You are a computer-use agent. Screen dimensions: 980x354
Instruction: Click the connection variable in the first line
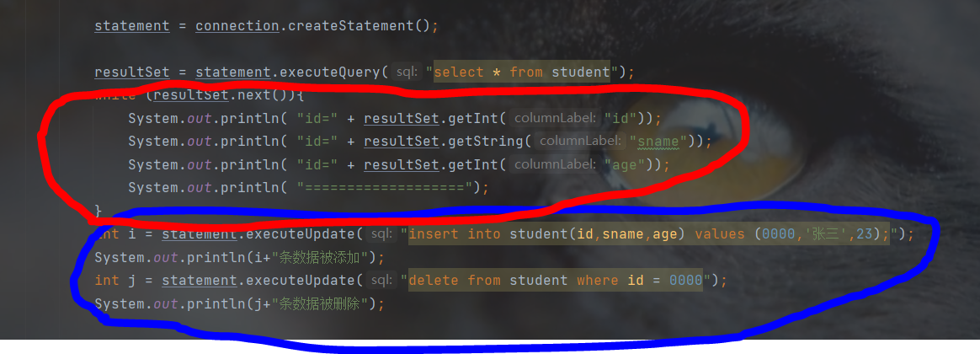coord(237,26)
